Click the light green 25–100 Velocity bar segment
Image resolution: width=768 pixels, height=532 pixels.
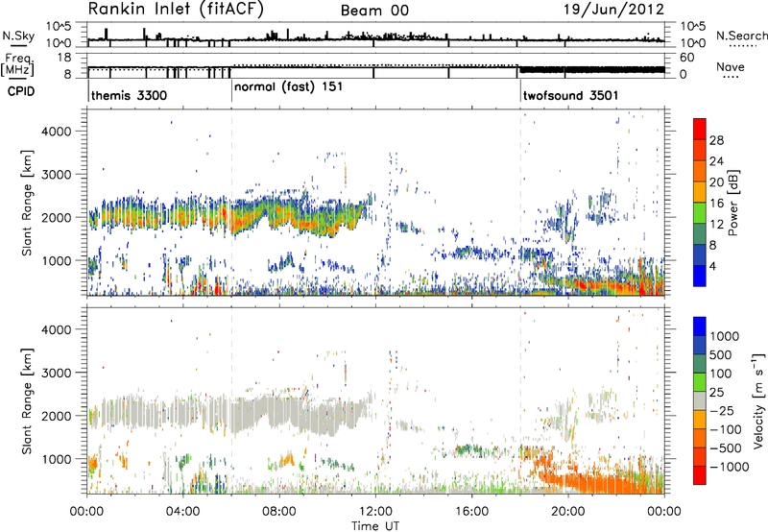pyautogui.click(x=700, y=382)
